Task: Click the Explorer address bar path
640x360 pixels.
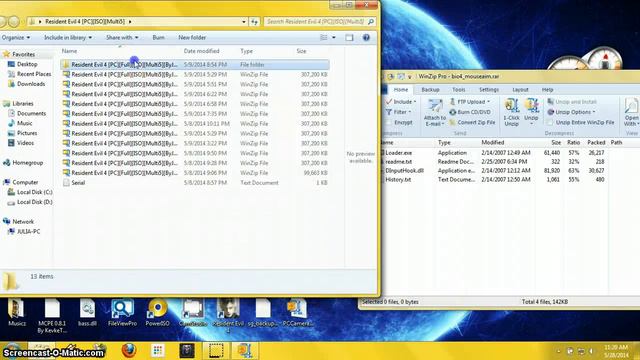Action: 84,22
